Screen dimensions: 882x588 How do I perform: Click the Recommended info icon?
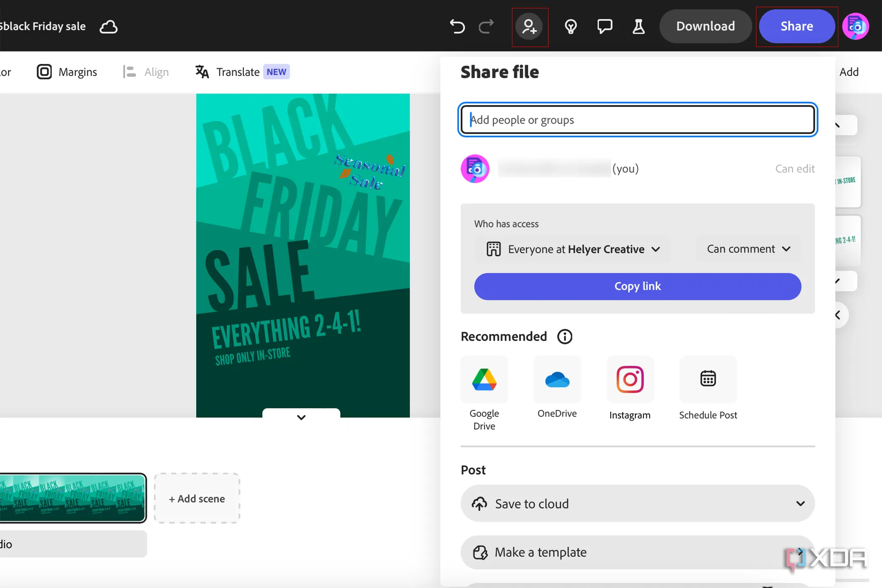tap(564, 336)
